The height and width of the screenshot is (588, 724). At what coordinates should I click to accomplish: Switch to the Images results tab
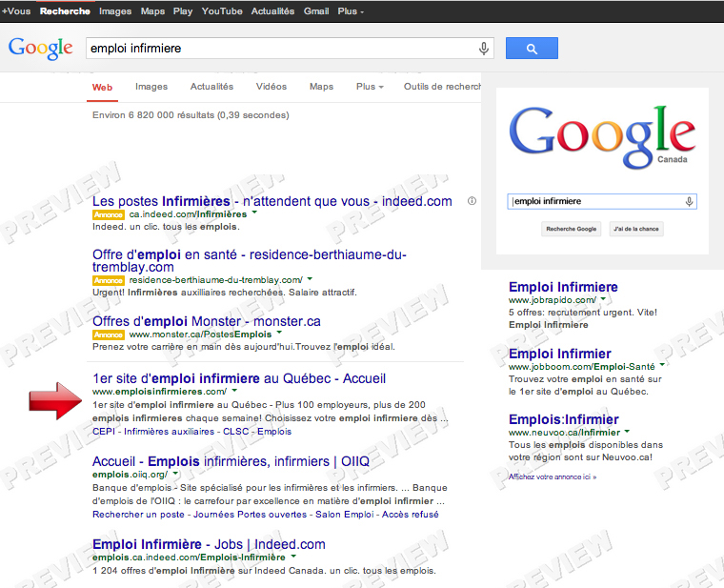(151, 87)
